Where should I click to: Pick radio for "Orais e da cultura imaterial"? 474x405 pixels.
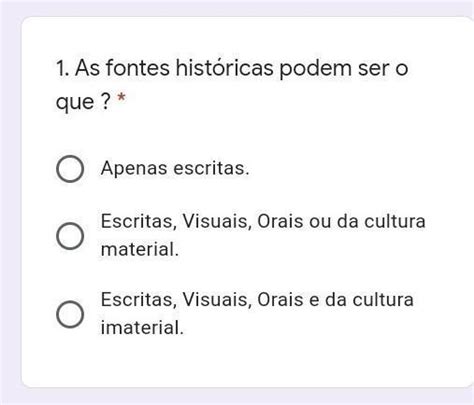point(70,314)
